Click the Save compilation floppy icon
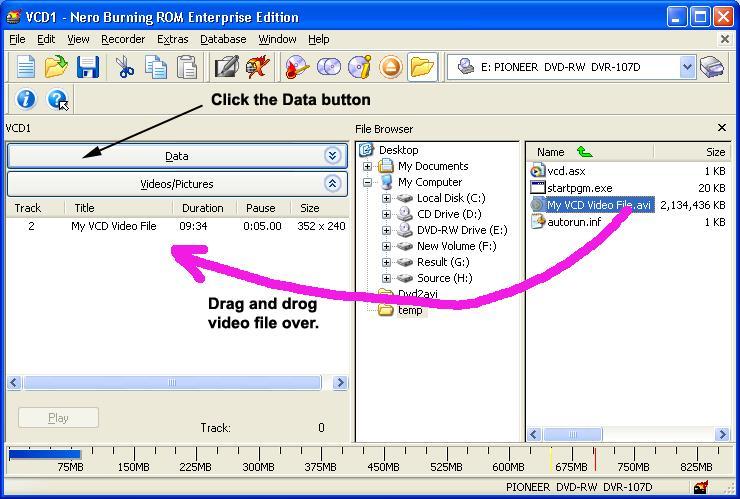Viewport: 740px width, 499px height. pyautogui.click(x=87, y=67)
